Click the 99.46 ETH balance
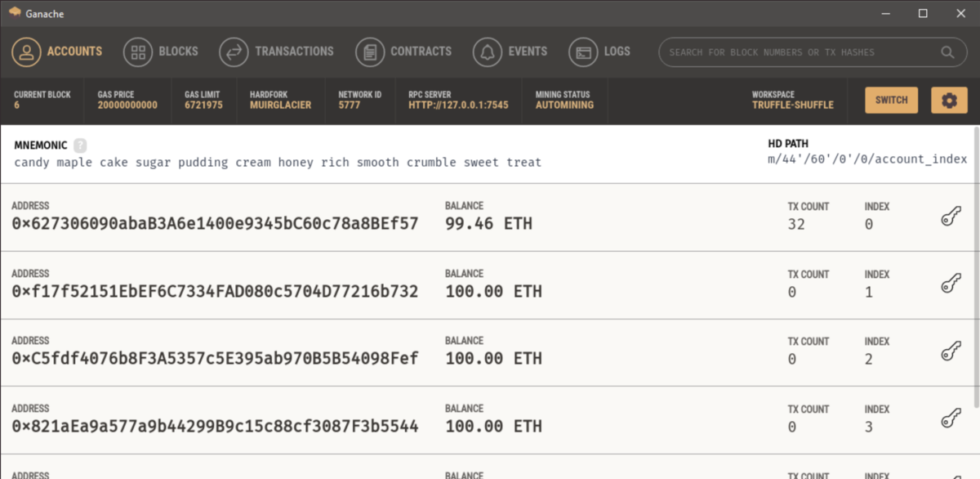980x479 pixels. pyautogui.click(x=488, y=224)
